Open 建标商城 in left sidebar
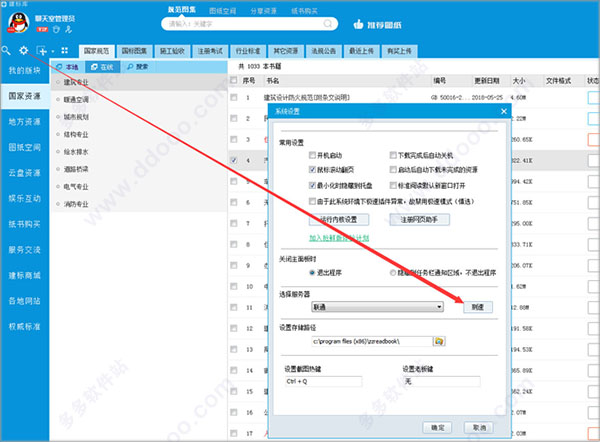This screenshot has height=442, width=600. coord(24,276)
